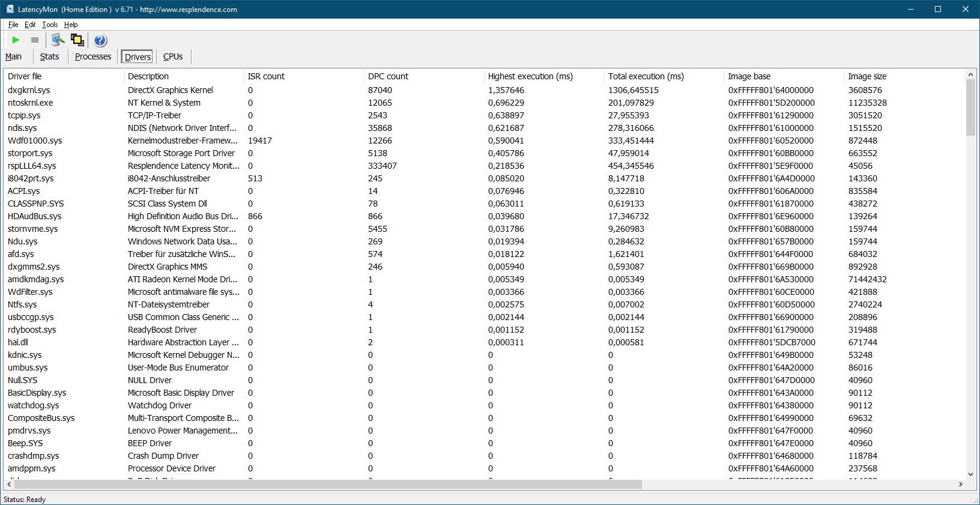
Task: Click the Status: Ready status bar text
Action: click(x=25, y=500)
